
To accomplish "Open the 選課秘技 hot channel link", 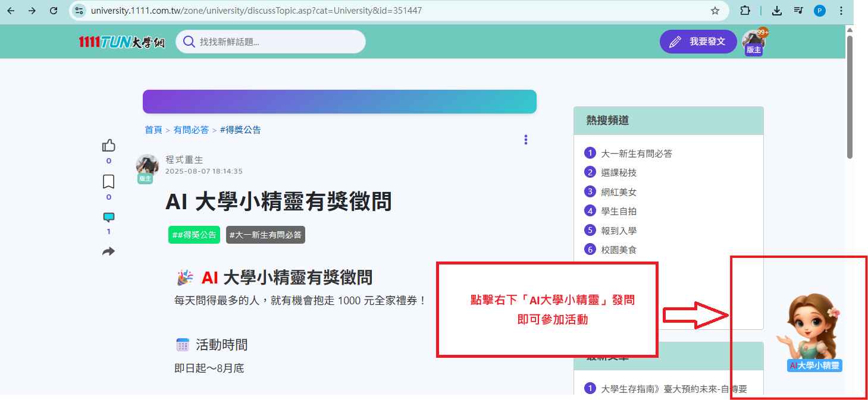I will (x=618, y=172).
